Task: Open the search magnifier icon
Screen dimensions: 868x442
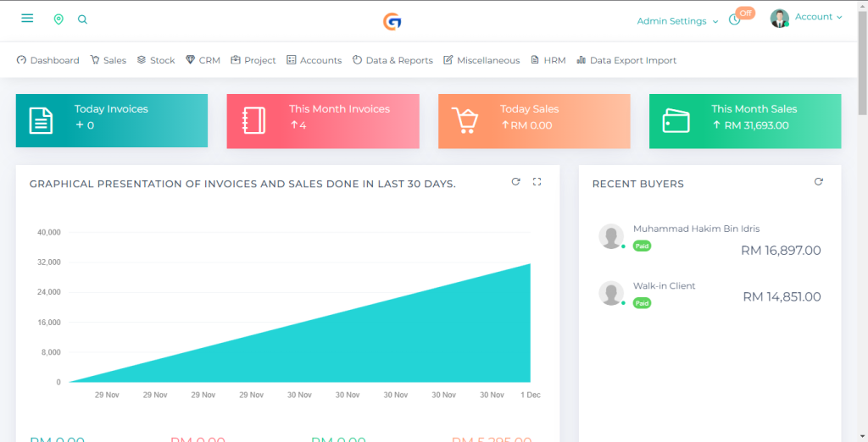Action: [82, 19]
